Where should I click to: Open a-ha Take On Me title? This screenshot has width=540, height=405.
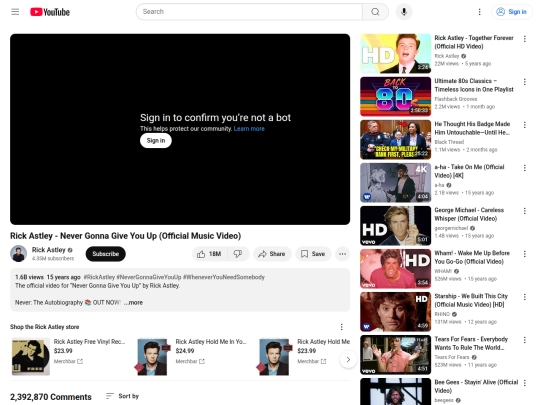469,171
